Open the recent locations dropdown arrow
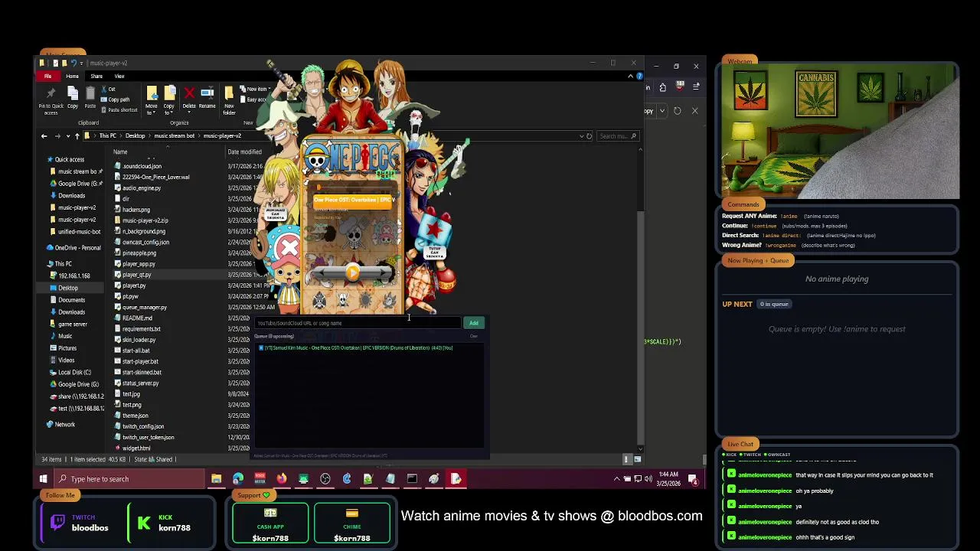The image size is (980, 551). pos(67,136)
